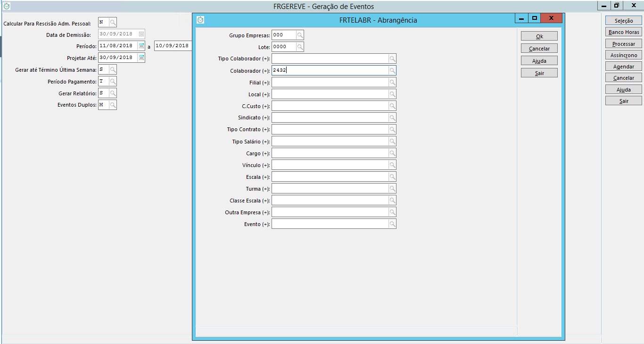Open lookup magnifier for Lote field

pos(300,47)
